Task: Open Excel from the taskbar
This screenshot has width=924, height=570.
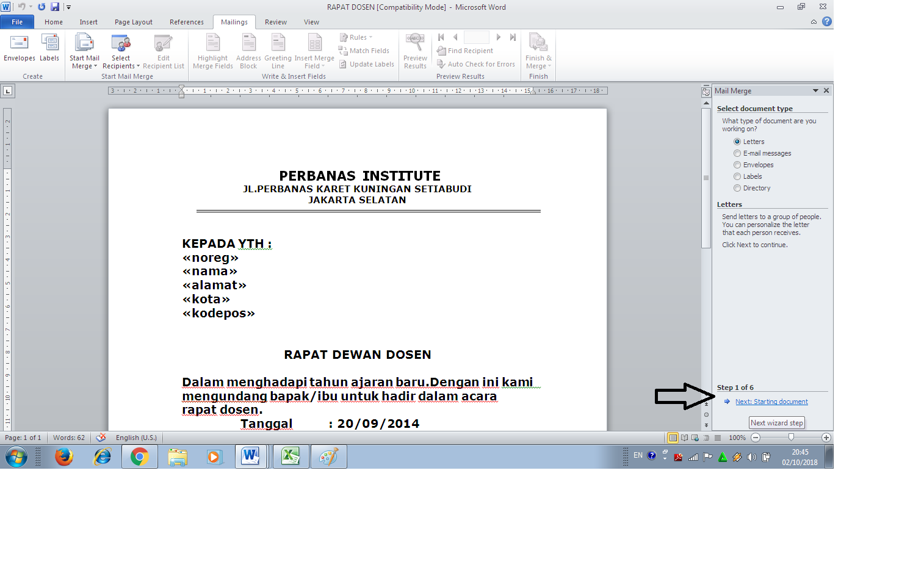Action: (290, 456)
